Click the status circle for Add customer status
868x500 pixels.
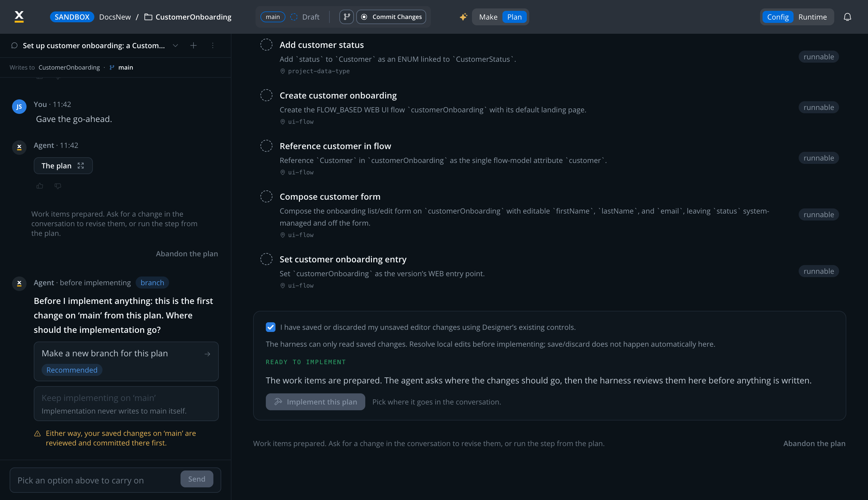click(266, 45)
